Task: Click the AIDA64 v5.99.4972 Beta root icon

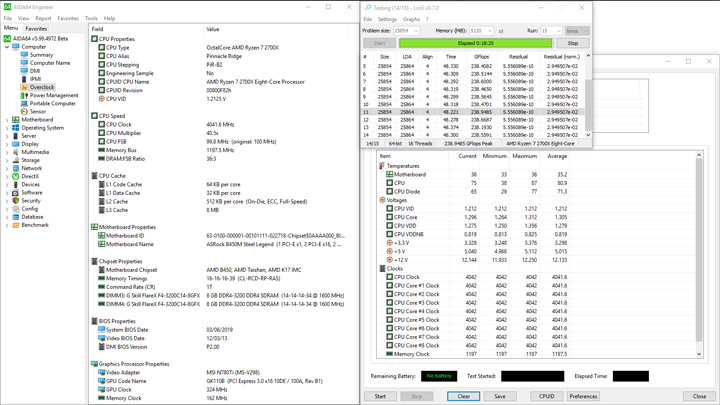Action: 7,39
